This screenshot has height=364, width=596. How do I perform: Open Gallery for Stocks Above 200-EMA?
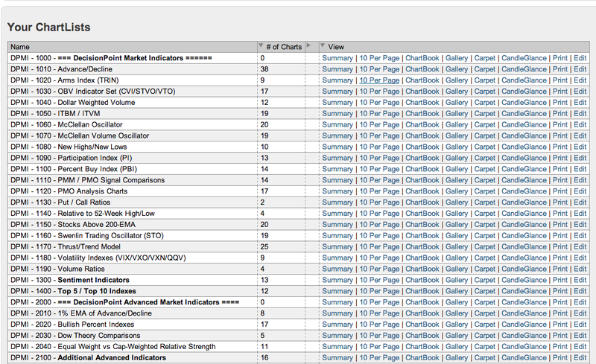pos(457,224)
